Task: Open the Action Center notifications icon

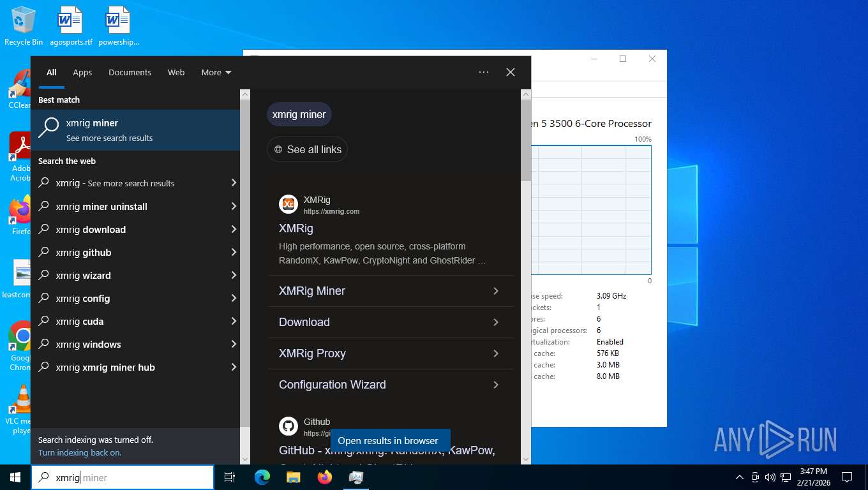Action: point(847,477)
